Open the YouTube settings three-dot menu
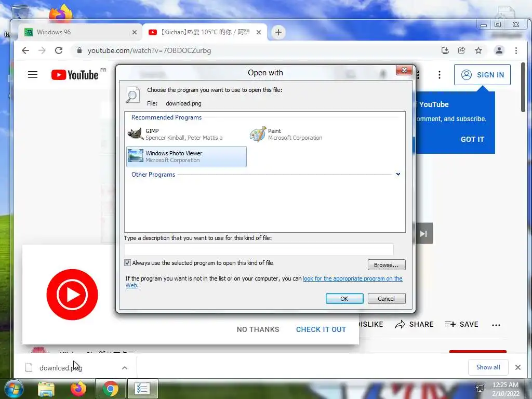532x399 pixels. [440, 75]
